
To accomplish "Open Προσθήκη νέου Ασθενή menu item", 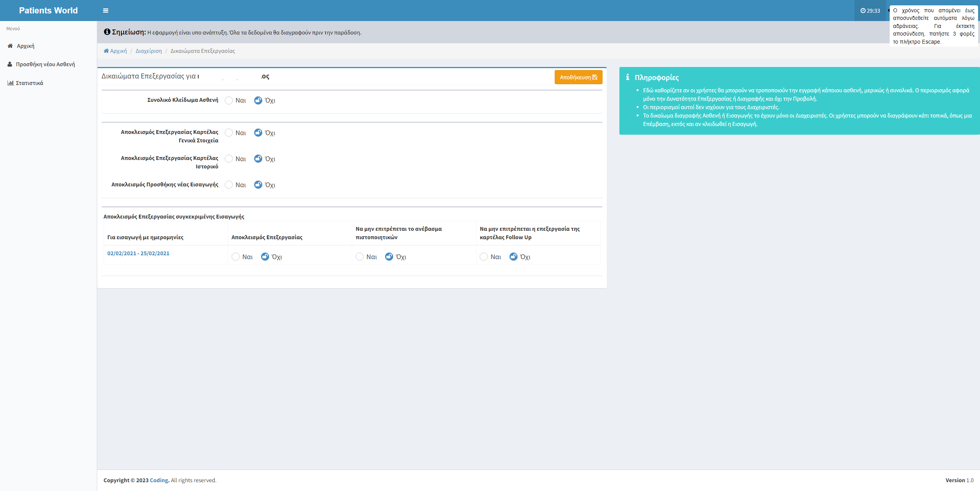I will click(45, 64).
